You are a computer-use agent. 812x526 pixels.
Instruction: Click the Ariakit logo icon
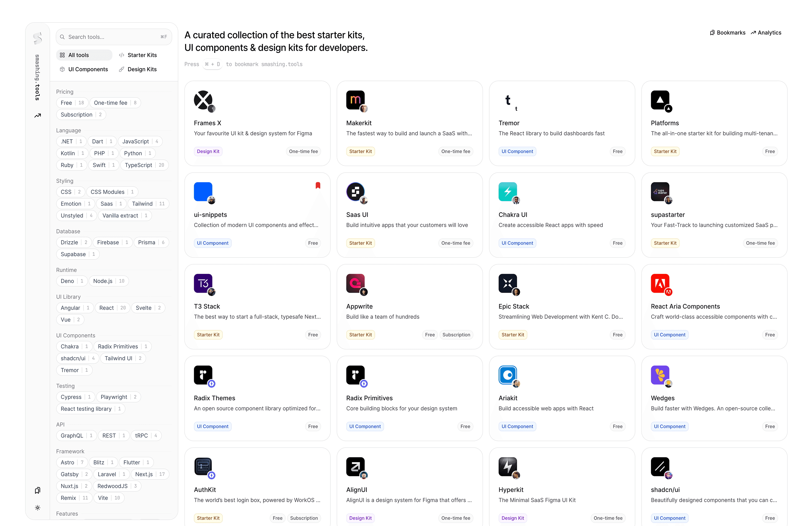point(508,375)
